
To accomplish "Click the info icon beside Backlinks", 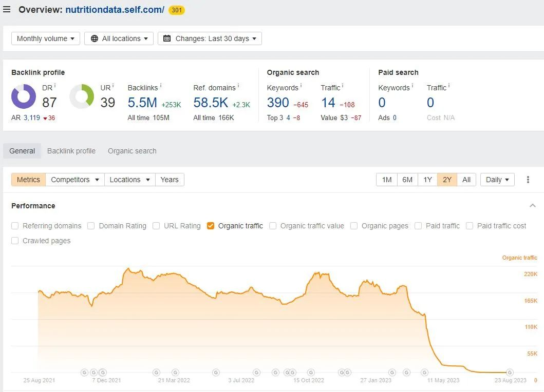I will [x=161, y=85].
